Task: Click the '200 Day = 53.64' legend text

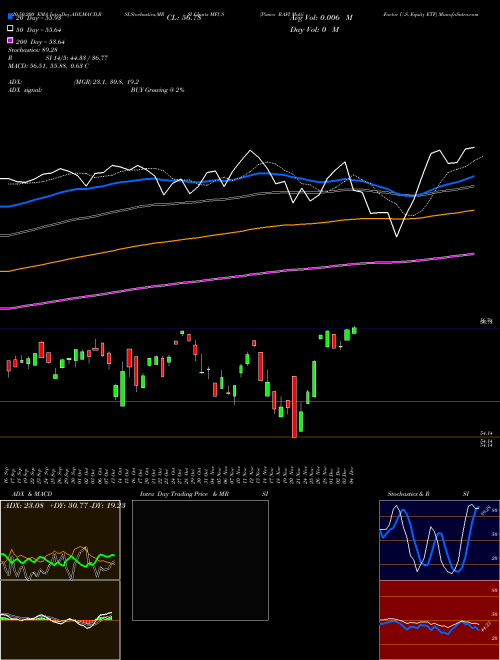Action: tap(40, 41)
